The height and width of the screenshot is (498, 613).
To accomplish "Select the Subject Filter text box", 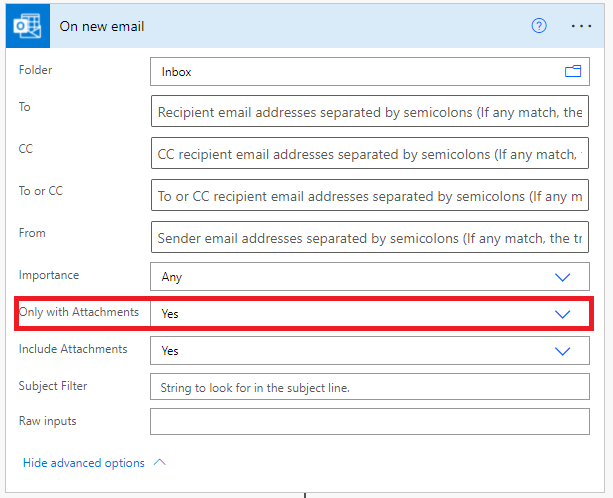I will [370, 387].
